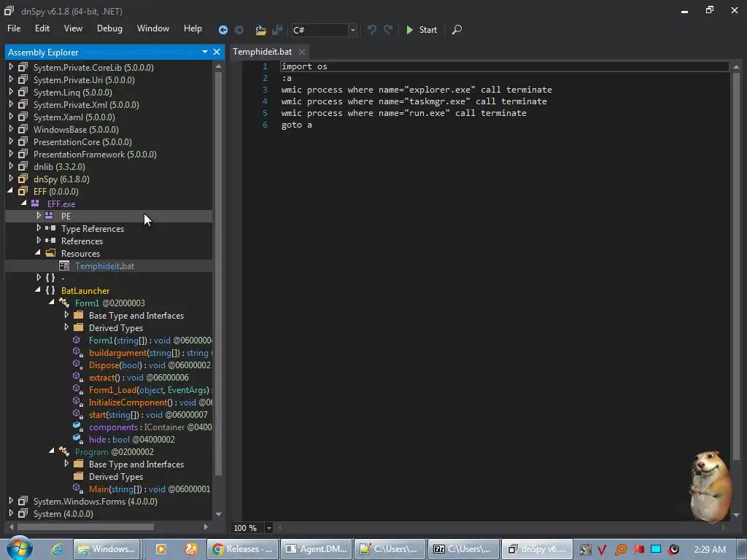The height and width of the screenshot is (560, 747).
Task: Collapse the Program class node
Action: [52, 451]
